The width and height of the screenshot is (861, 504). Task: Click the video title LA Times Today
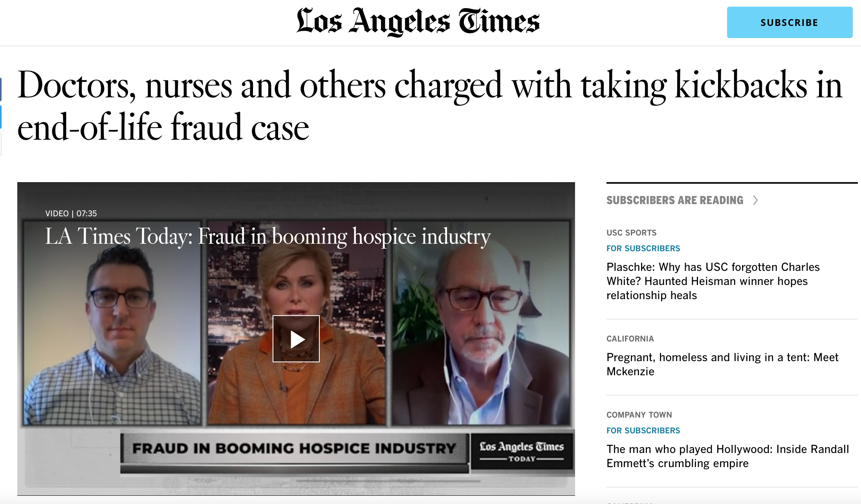pos(268,237)
